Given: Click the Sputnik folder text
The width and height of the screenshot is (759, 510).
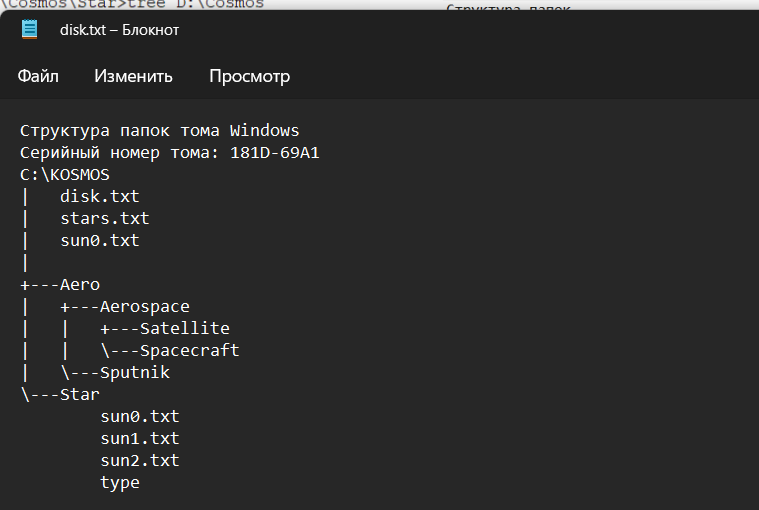Looking at the screenshot, I should click(x=135, y=373).
